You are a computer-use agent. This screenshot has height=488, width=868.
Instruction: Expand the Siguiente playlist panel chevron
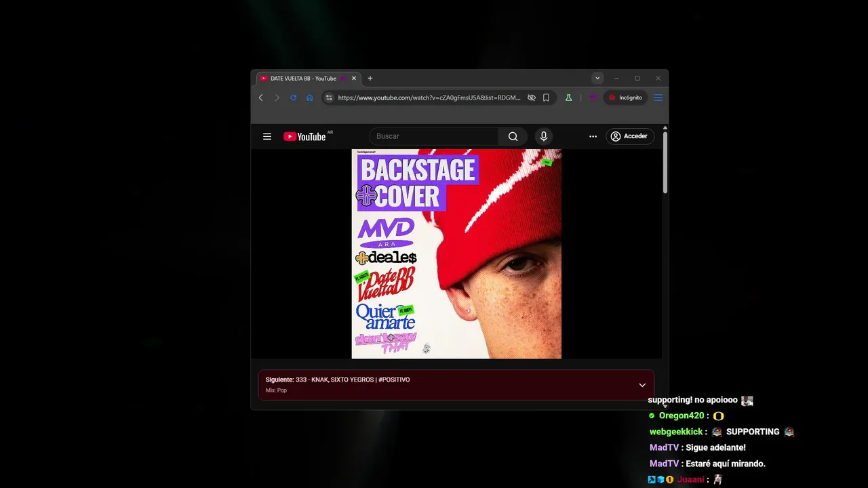click(x=642, y=385)
